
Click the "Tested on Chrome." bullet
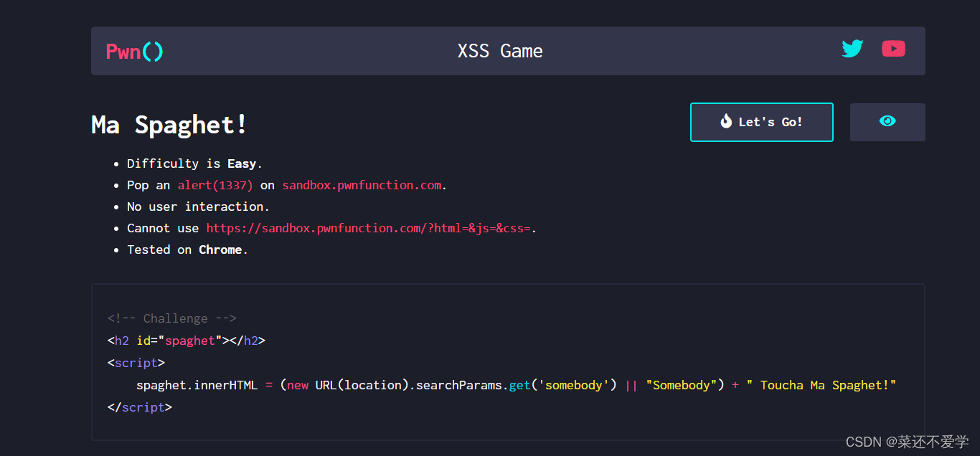tap(187, 250)
